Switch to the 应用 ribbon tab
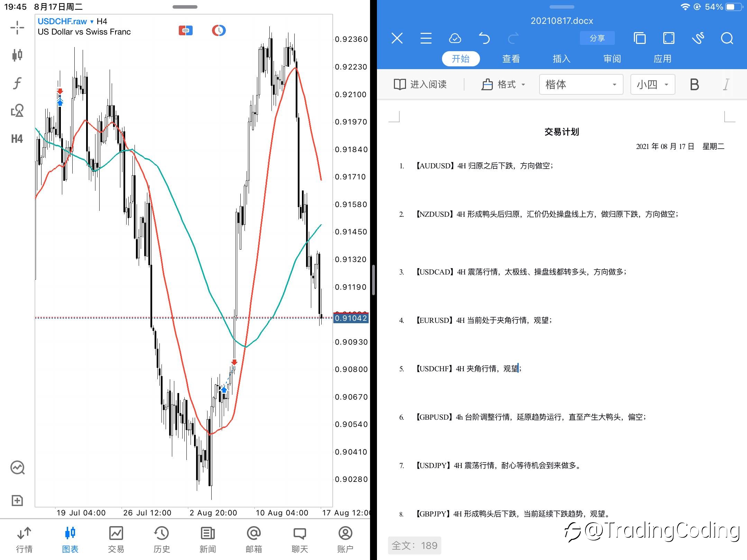Viewport: 747px width, 560px height. 663,59
